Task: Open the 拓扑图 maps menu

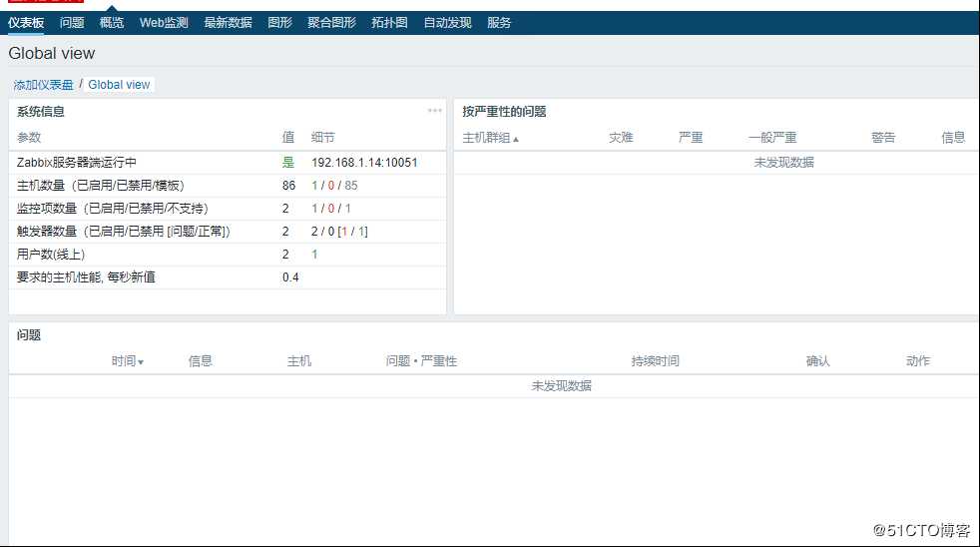Action: pyautogui.click(x=389, y=23)
